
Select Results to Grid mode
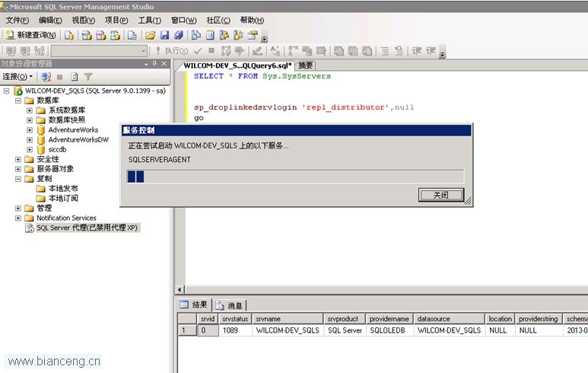353,51
